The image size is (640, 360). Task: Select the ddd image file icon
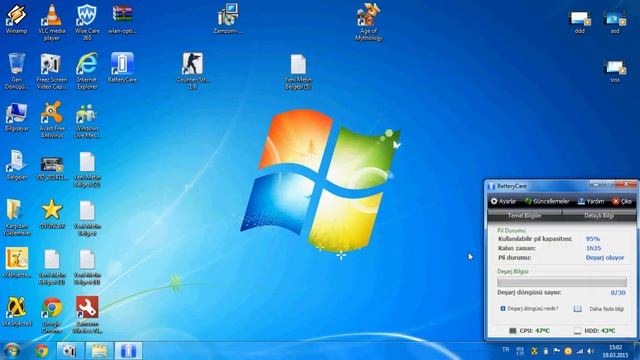[580, 23]
